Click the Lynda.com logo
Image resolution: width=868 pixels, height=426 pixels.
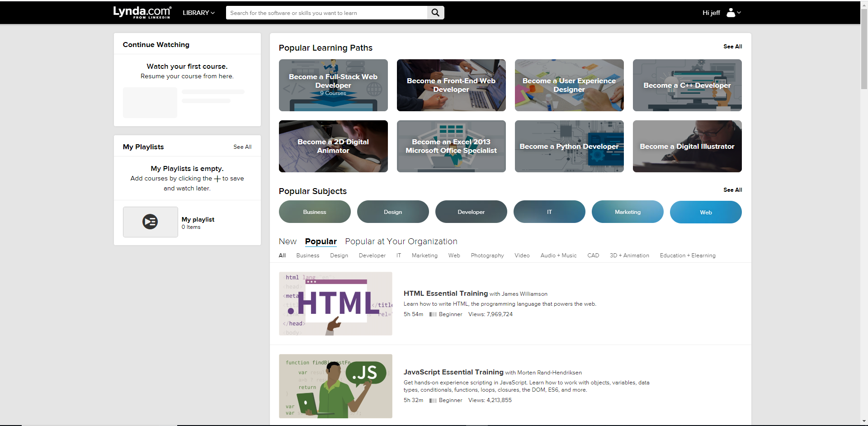pyautogui.click(x=142, y=12)
